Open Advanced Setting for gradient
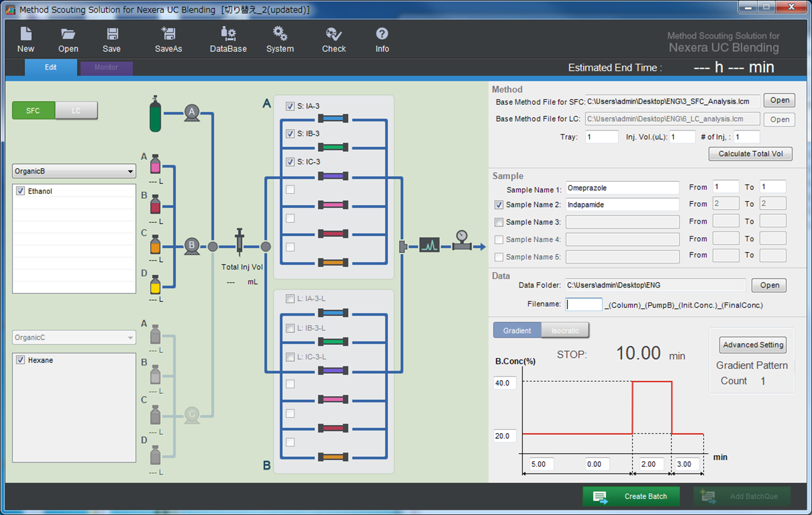 pos(753,345)
